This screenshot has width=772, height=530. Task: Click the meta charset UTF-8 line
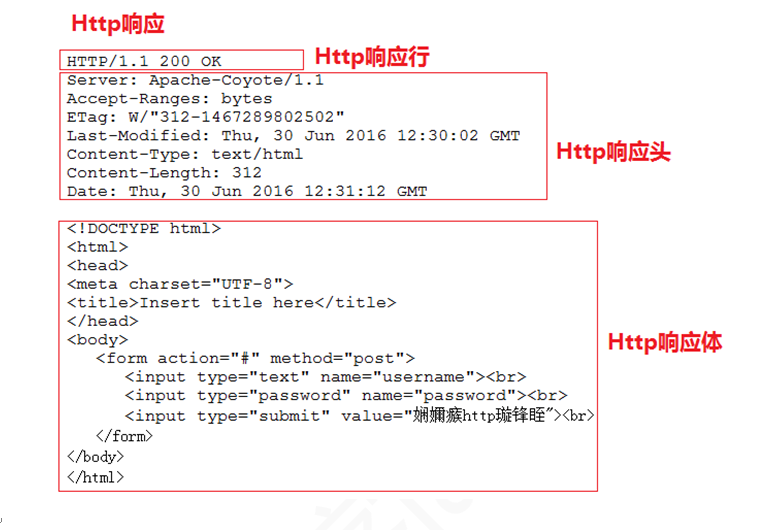tap(180, 284)
